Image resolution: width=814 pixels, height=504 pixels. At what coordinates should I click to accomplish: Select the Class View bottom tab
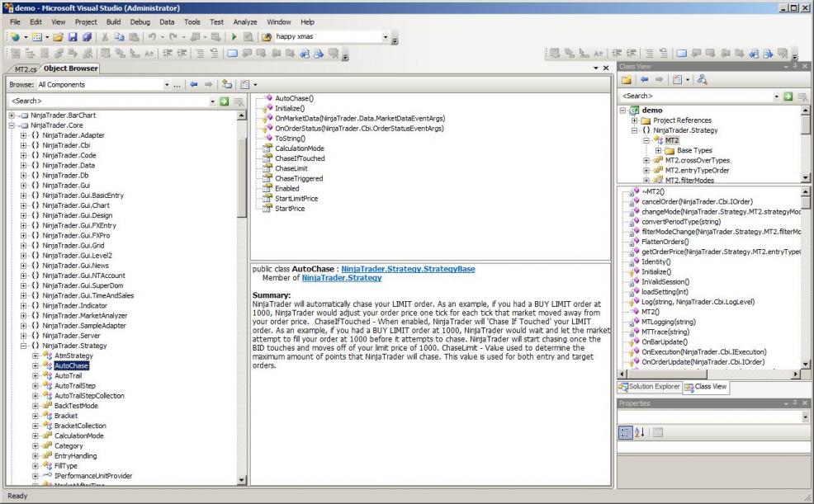pyautogui.click(x=706, y=387)
